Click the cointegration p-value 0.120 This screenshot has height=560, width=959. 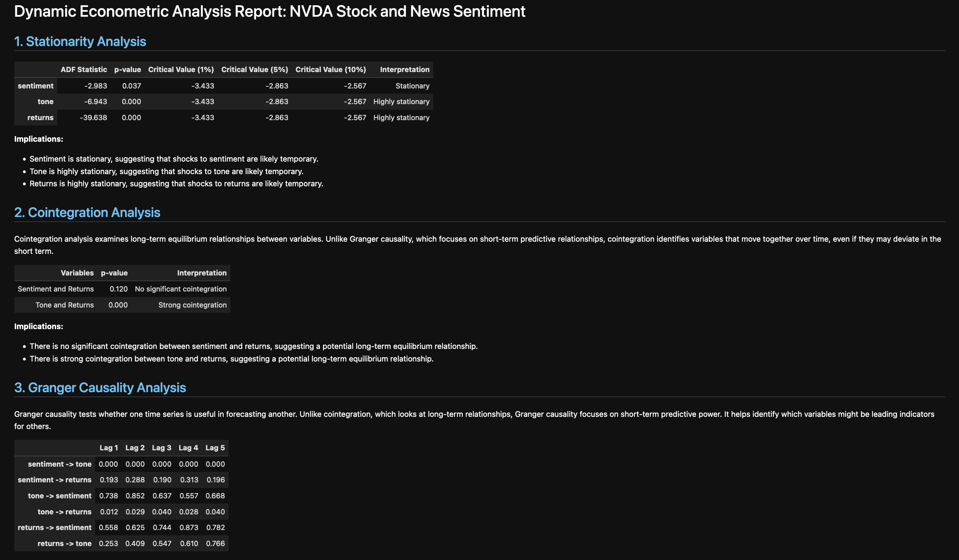click(118, 289)
